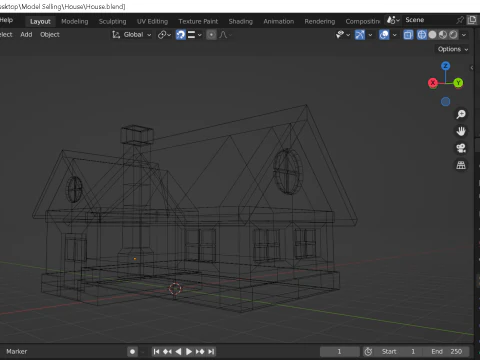Open proportional editing falloff menu

226,35
